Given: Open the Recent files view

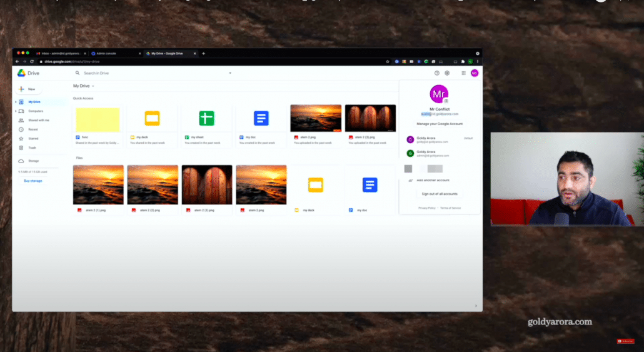Looking at the screenshot, I should tap(33, 129).
